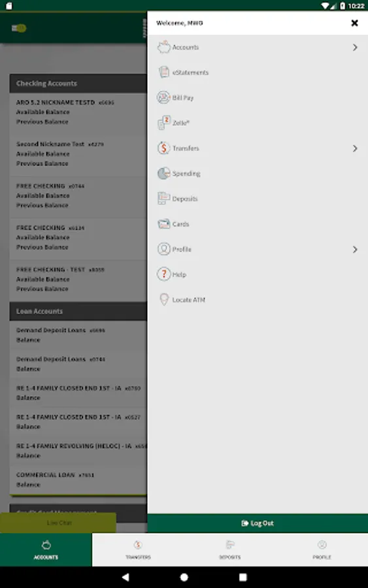Image resolution: width=368 pixels, height=588 pixels.
Task: Switch to the Deposits bottom tab
Action: coord(230,549)
